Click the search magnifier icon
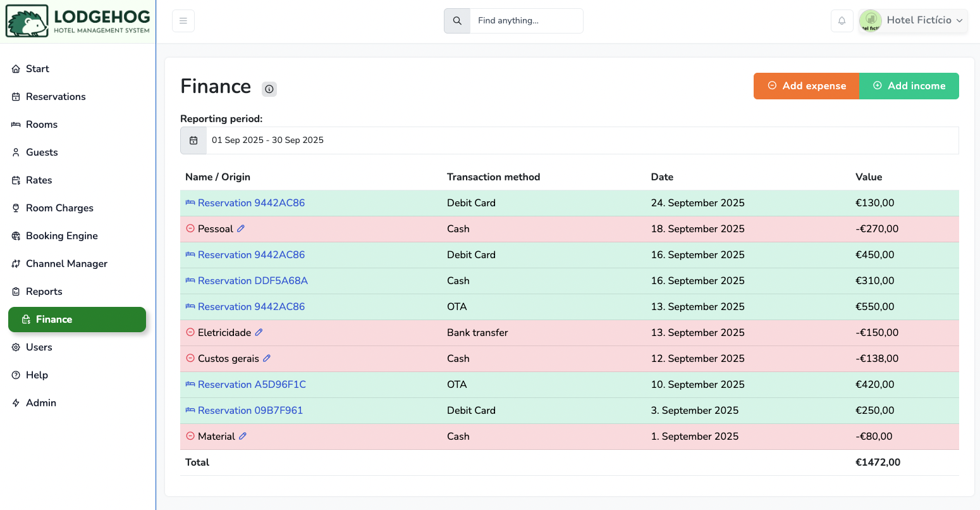This screenshot has height=510, width=980. click(x=457, y=21)
